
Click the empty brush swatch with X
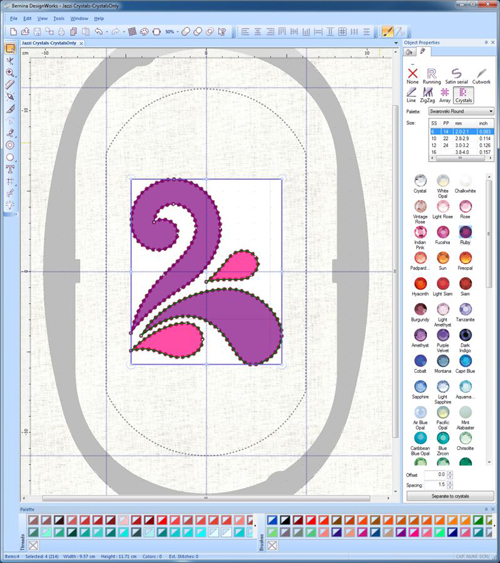tap(272, 545)
